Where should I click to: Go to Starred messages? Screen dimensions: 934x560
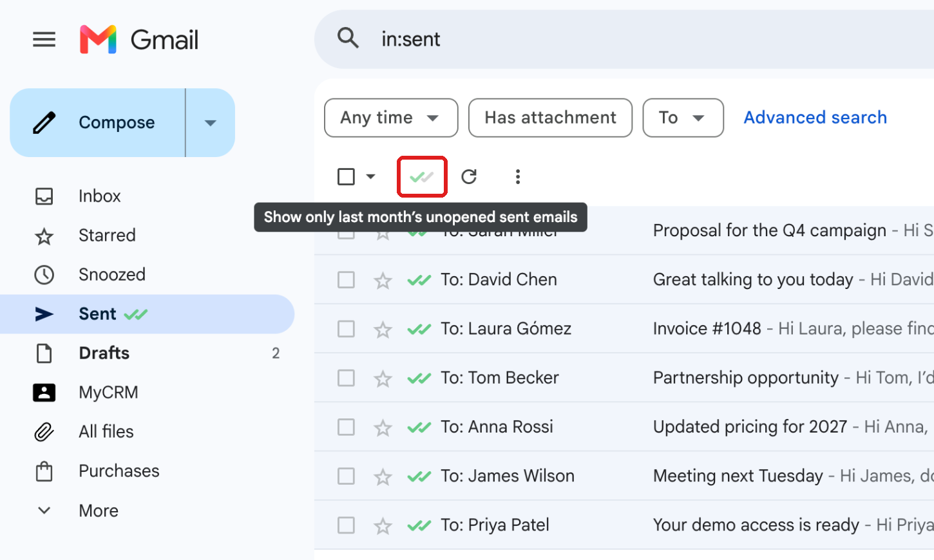(106, 236)
